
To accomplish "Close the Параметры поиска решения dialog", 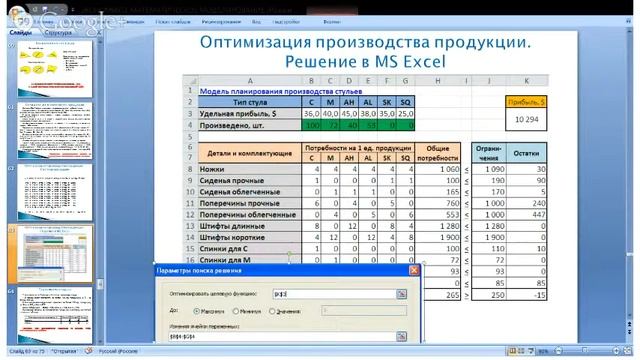I will [414, 270].
